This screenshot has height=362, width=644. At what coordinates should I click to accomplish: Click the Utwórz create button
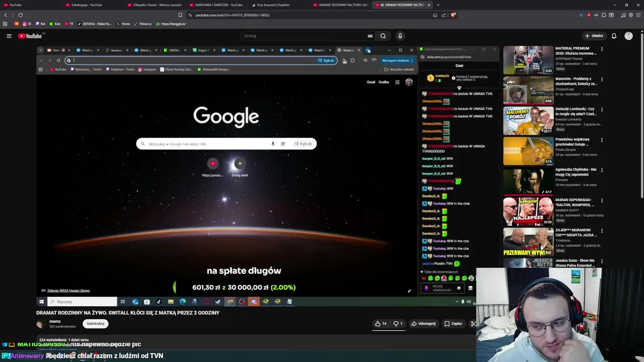pyautogui.click(x=594, y=36)
